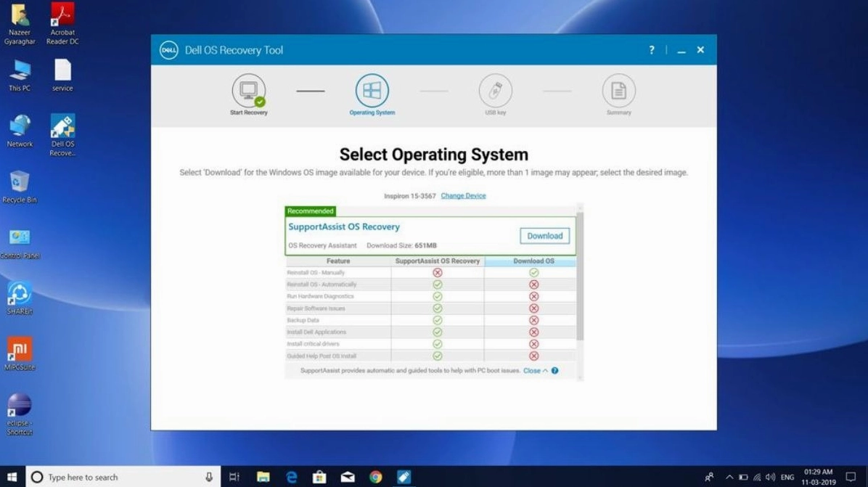Open Google Chrome from the taskbar
Image resolution: width=868 pixels, height=487 pixels.
[375, 477]
